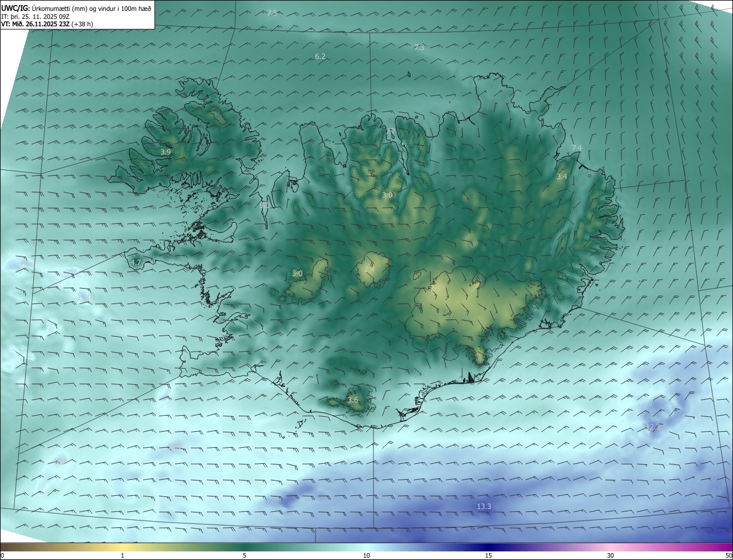Image resolution: width=733 pixels, height=560 pixels.
Task: Click the title 'Úrkomumætti (mm) og vindur í 100m hæð'
Action: [92, 8]
